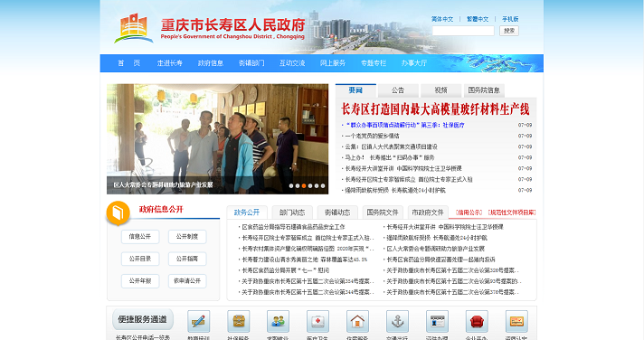644x340 pixels.
Task: Click the two-people employment service icon
Action: coord(278,321)
